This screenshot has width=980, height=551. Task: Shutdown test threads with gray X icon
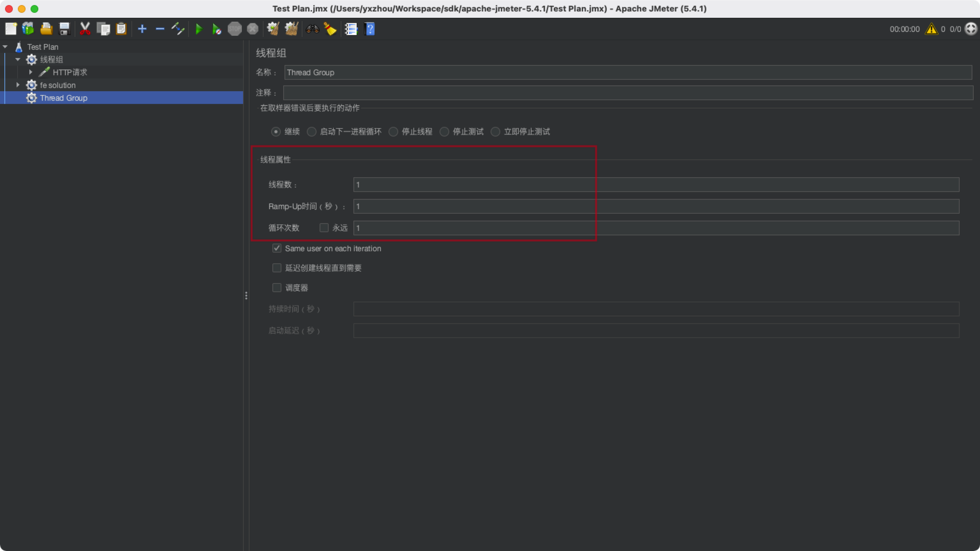click(x=252, y=29)
